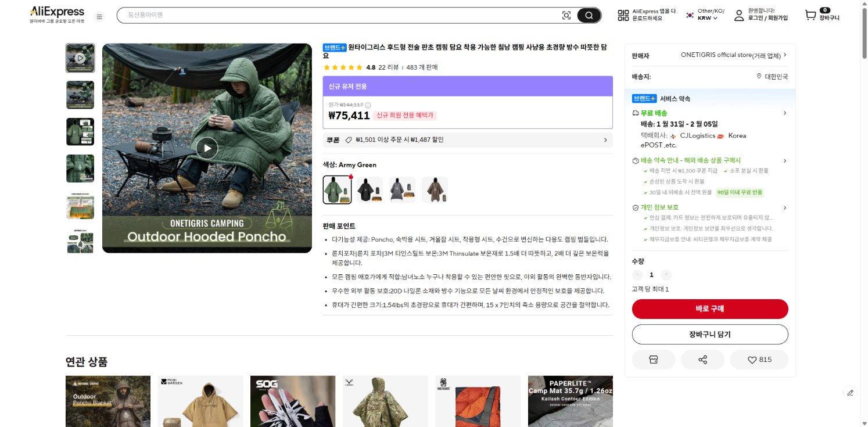Select the grey poncho color option
This screenshot has width=868, height=427.
tap(402, 189)
